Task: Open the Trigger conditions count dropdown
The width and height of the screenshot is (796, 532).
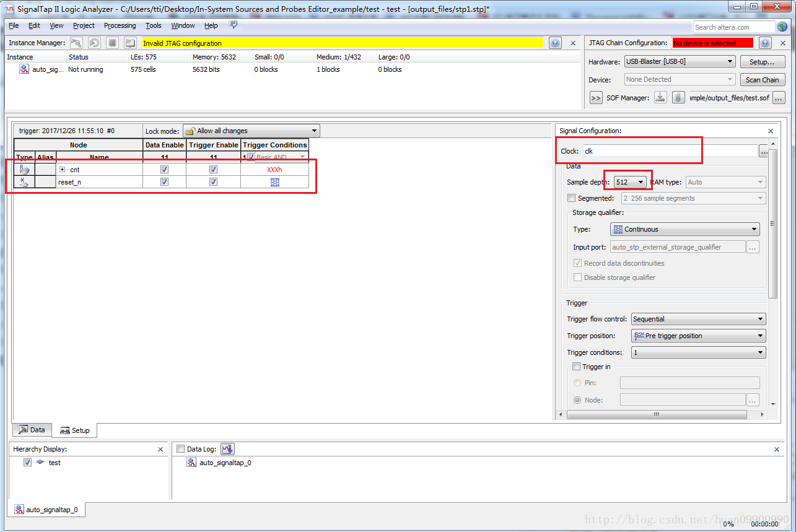Action: [698, 352]
